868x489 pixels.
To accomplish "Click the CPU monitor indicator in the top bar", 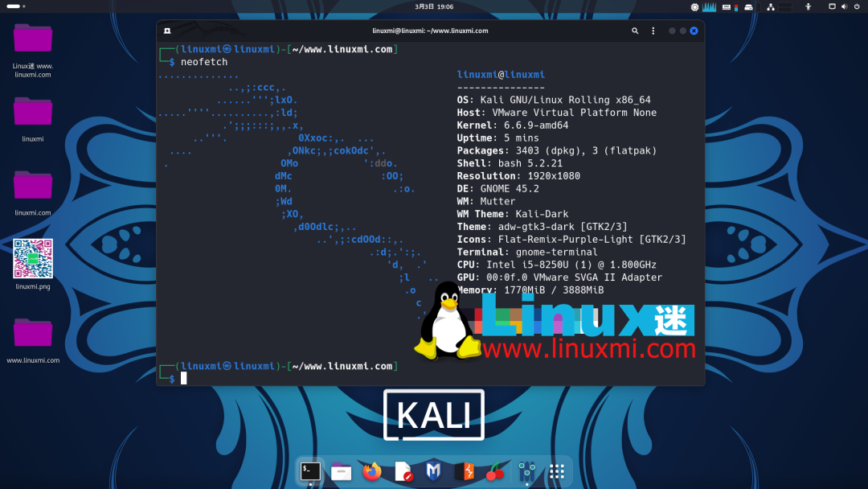I will point(694,6).
